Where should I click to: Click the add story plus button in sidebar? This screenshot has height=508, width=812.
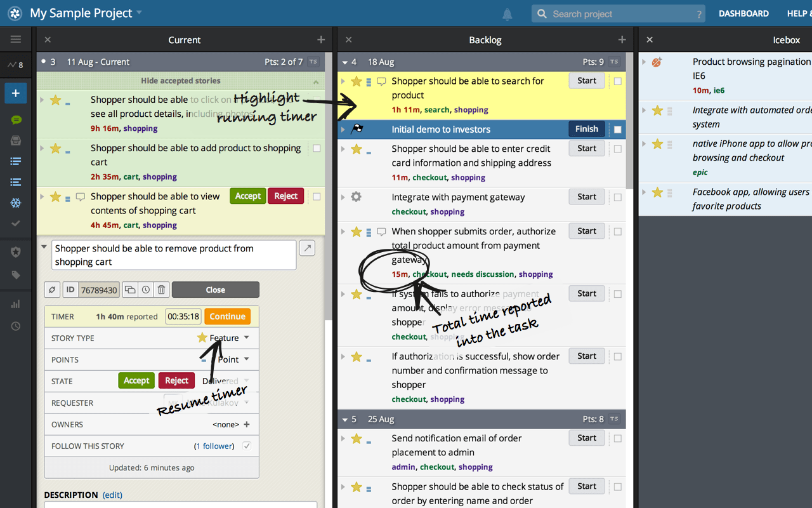(16, 93)
